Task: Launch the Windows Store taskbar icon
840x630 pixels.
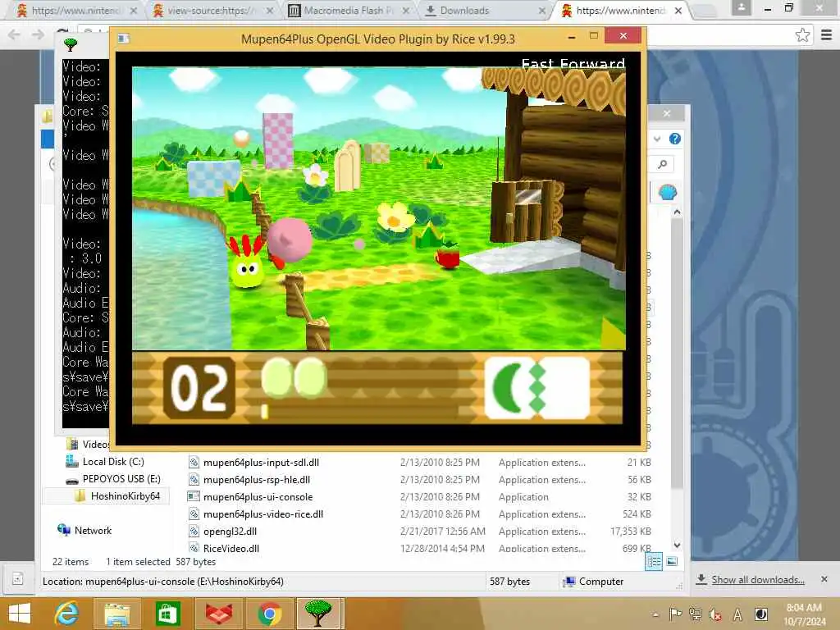Action: [x=167, y=614]
